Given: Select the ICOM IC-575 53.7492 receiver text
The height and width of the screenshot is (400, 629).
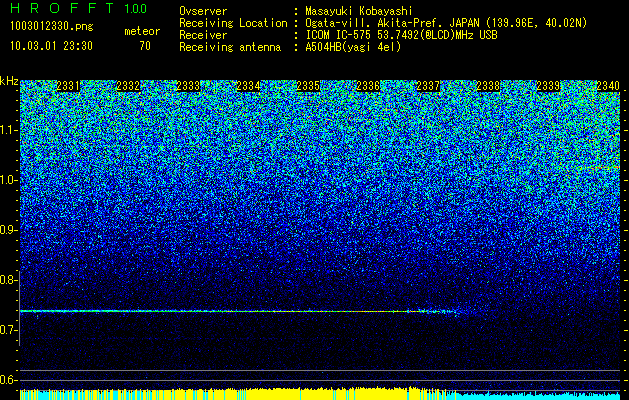Looking at the screenshot, I should click(x=401, y=35).
